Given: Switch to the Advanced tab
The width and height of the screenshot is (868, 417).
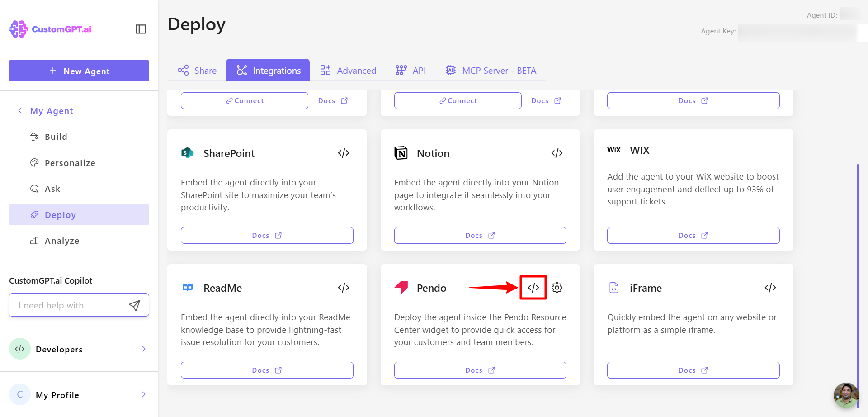Looking at the screenshot, I should [348, 70].
